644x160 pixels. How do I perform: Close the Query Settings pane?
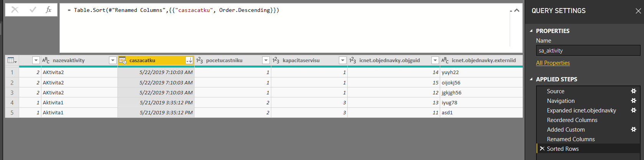click(x=638, y=11)
